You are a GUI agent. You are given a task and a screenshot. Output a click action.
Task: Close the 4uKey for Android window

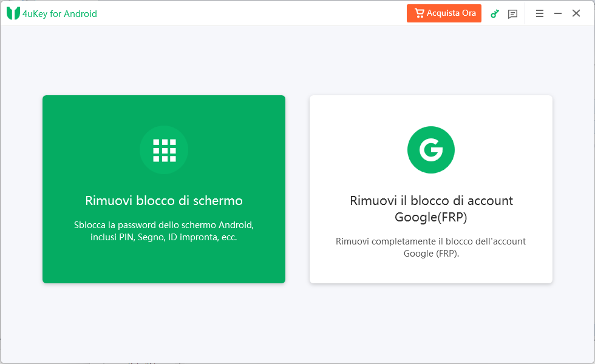click(x=576, y=13)
